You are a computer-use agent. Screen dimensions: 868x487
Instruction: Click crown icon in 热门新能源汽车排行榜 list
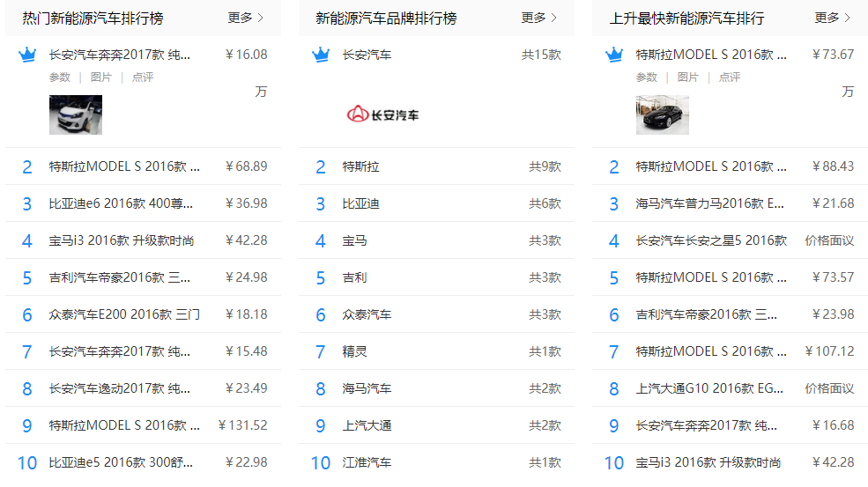point(27,55)
